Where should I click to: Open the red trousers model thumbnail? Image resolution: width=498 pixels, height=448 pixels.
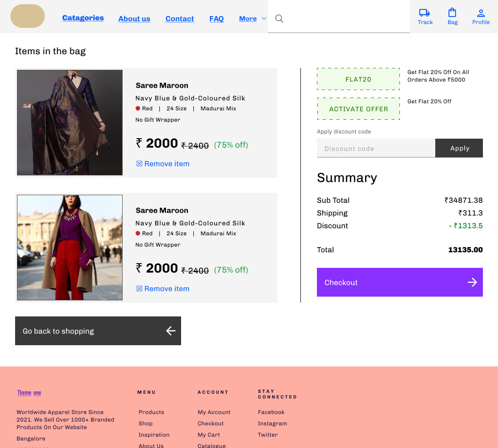coord(69,248)
